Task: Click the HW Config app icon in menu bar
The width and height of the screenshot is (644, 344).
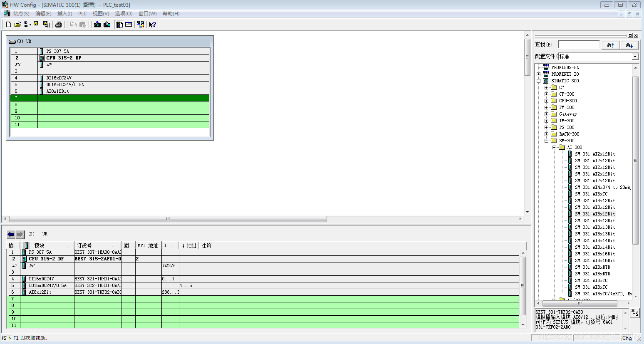Action: 7,13
